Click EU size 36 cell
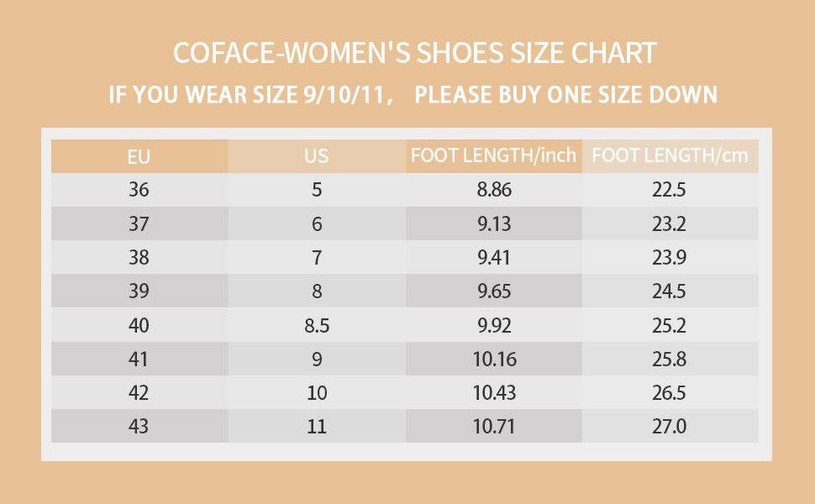The height and width of the screenshot is (504, 815). click(x=139, y=190)
